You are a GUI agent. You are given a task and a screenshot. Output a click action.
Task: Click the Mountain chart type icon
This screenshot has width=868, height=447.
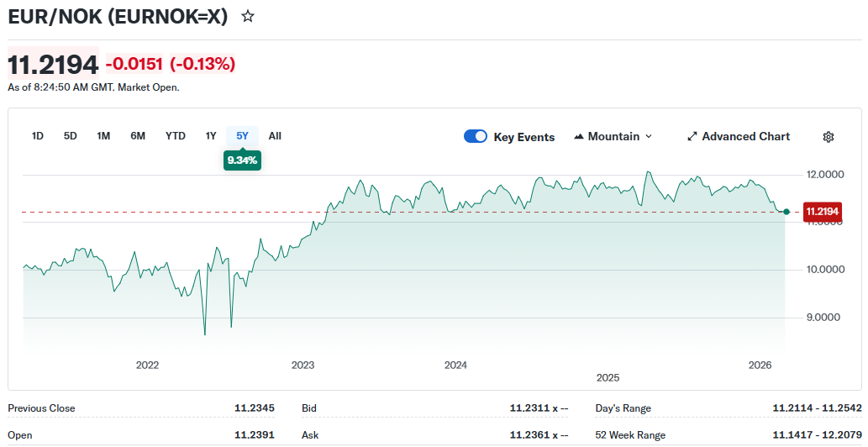click(579, 137)
